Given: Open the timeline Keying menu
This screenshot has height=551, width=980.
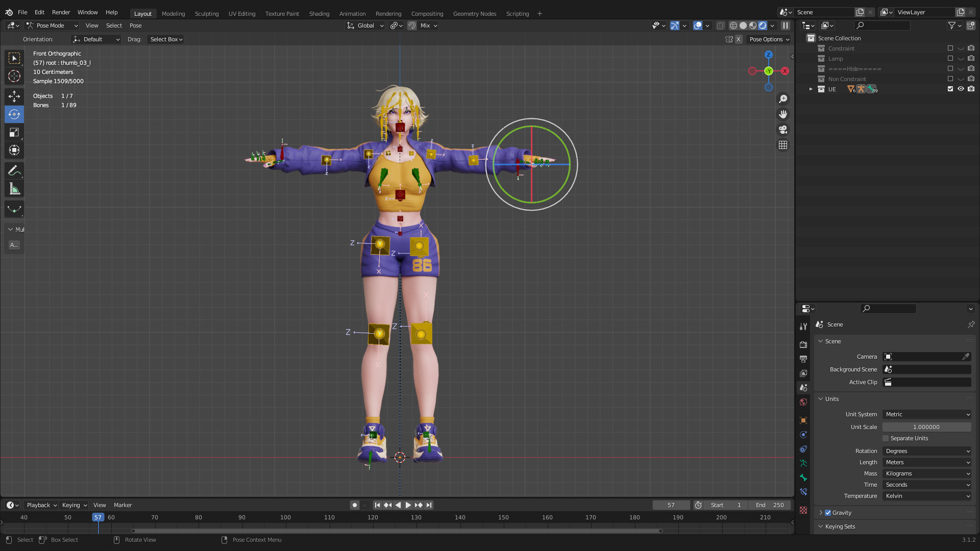Looking at the screenshot, I should pos(74,505).
